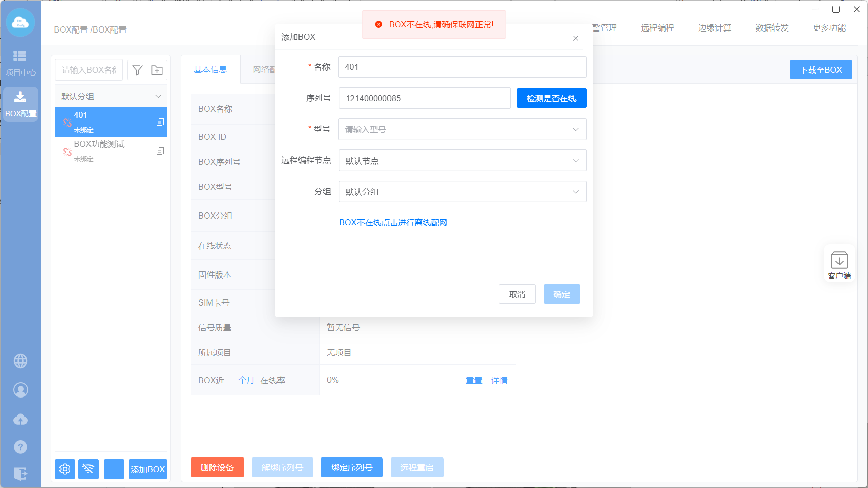Open the 更多功能 menu
Image resolution: width=868 pixels, height=488 pixels.
click(829, 28)
